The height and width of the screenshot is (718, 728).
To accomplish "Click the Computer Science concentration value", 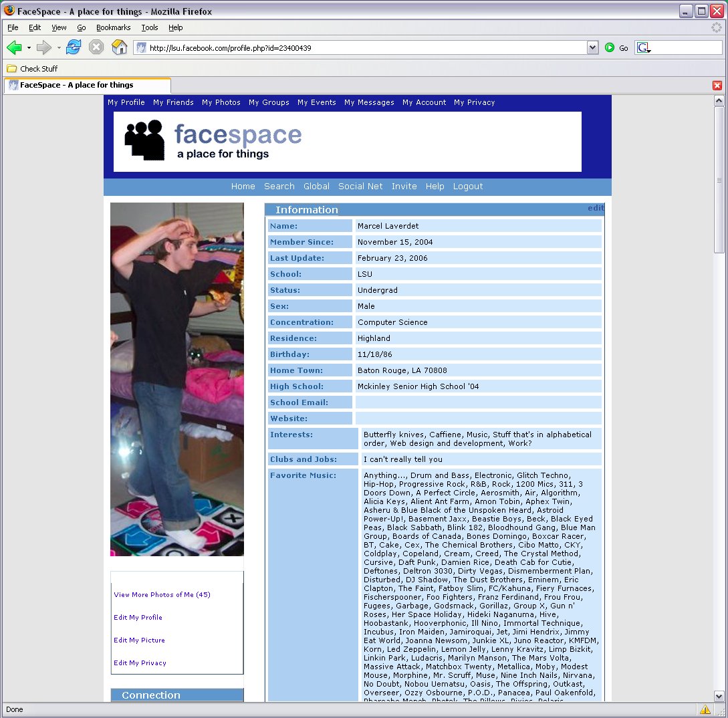I will [392, 322].
